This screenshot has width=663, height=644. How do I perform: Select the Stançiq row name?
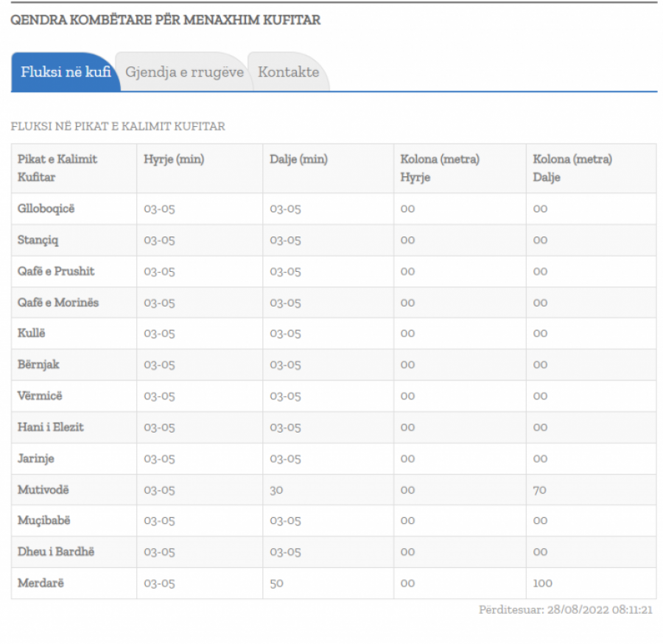(38, 240)
